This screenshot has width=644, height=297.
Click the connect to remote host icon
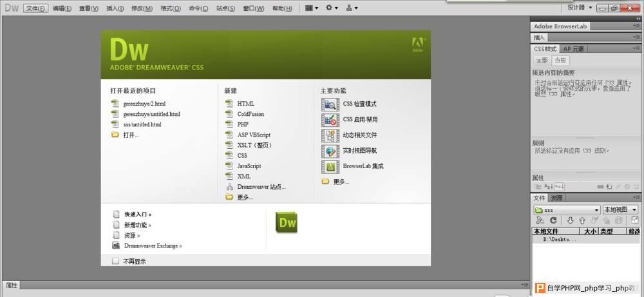540,220
